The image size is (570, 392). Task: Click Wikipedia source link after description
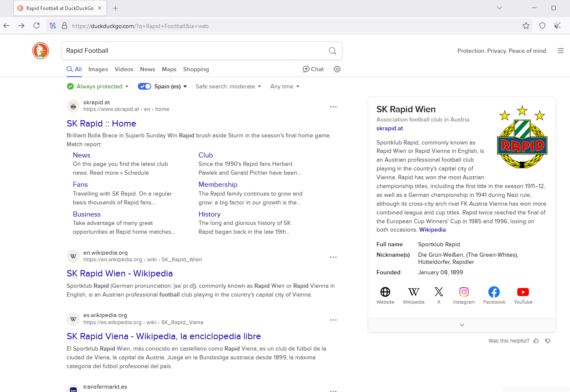point(433,230)
